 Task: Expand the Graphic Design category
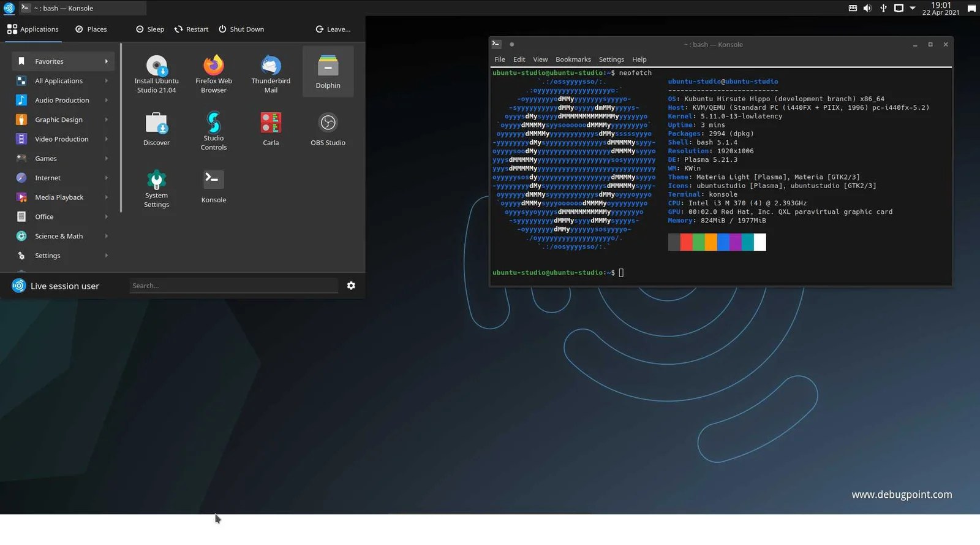63,120
